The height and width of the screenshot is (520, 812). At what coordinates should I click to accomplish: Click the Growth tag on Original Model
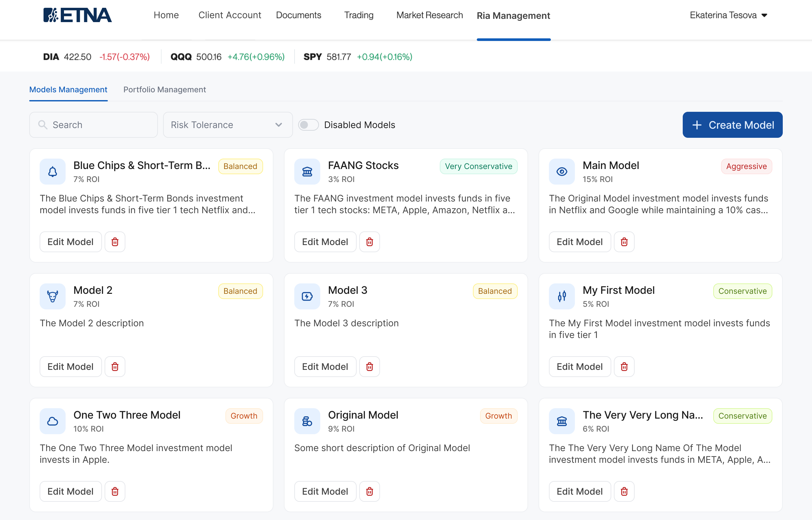[x=499, y=416]
